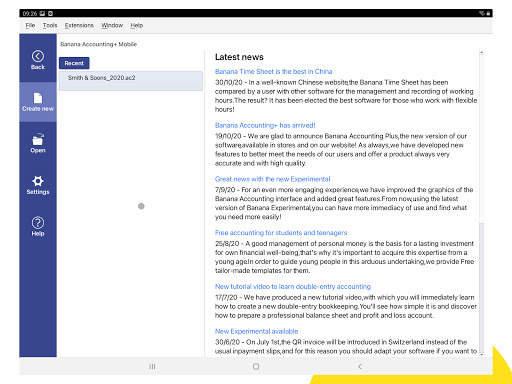Tap the Android back chevron icon
Screen dimensions: 512x384
point(360,366)
